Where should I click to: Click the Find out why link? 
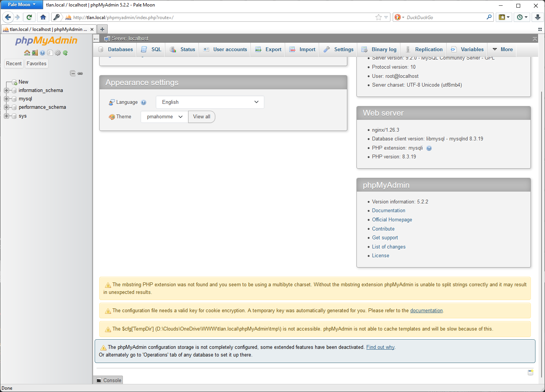380,347
